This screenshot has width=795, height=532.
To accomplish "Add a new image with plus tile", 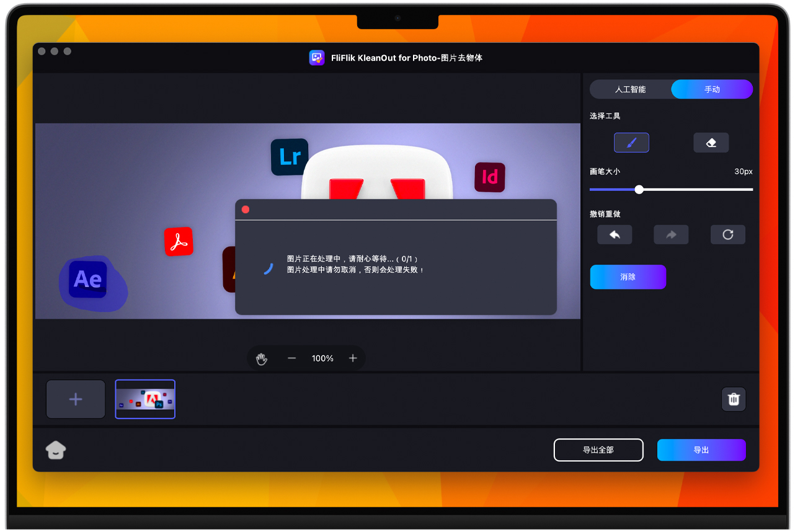I will point(76,399).
